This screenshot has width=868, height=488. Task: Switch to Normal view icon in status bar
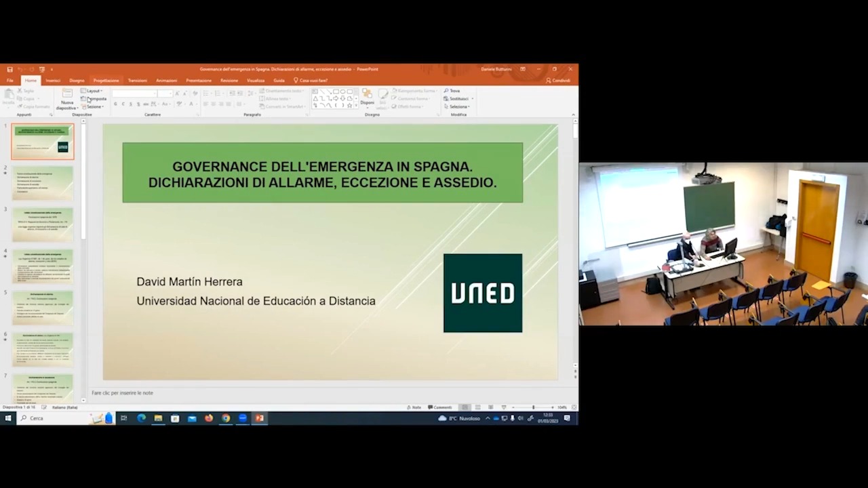465,407
